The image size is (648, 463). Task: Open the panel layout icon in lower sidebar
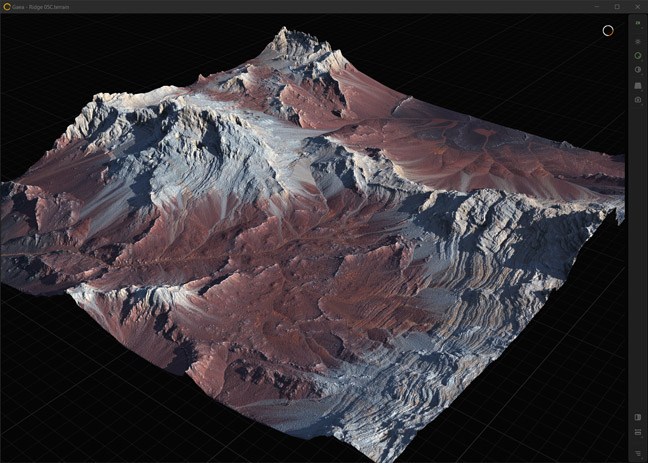638,417
